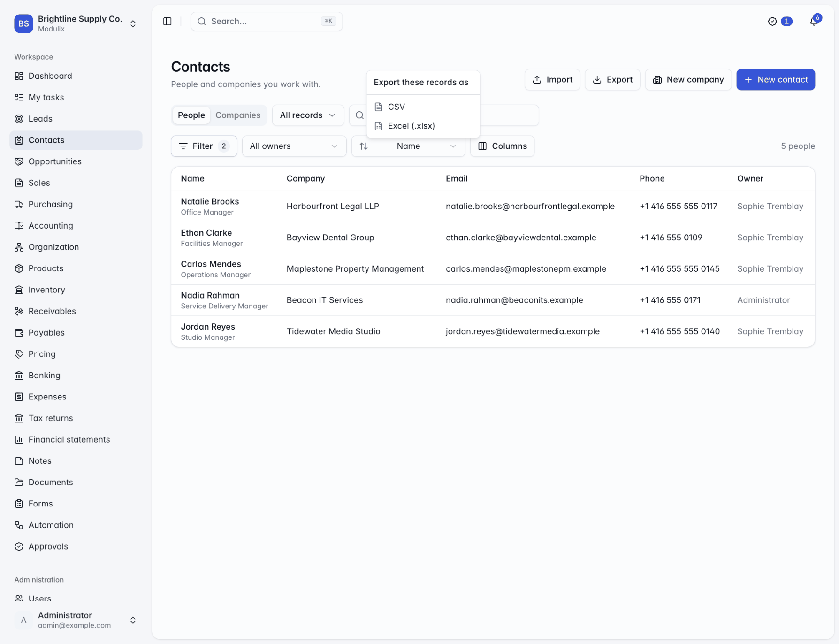Open the approvals badge showing 1
839x644 pixels.
[780, 21]
